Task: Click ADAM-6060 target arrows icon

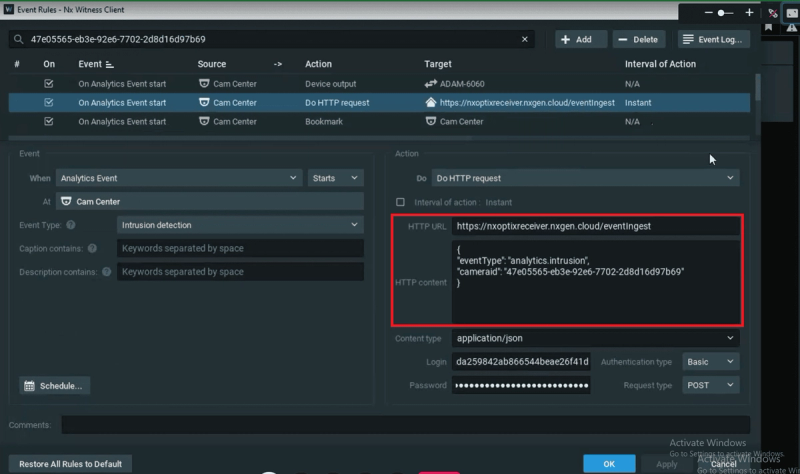Action: pyautogui.click(x=431, y=83)
